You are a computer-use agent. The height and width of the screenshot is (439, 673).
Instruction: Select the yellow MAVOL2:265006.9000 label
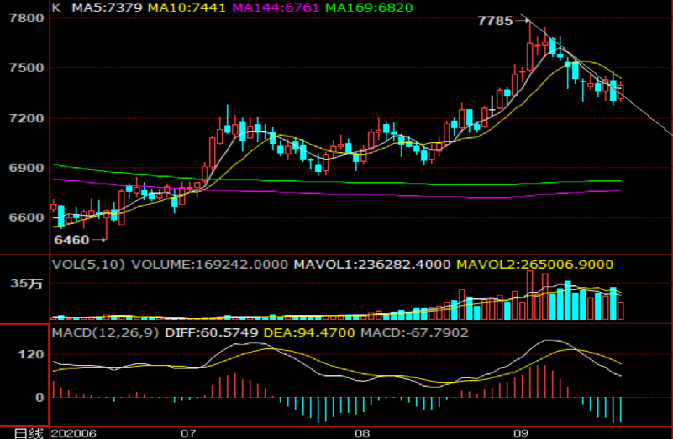coord(534,264)
